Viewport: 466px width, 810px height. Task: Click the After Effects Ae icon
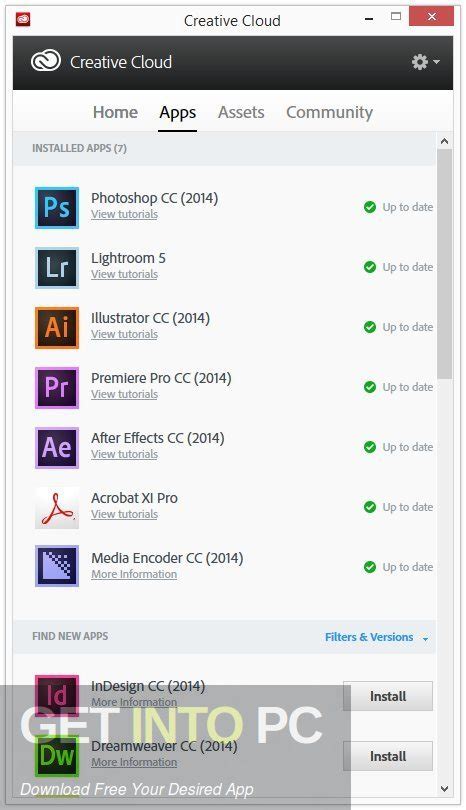pos(57,447)
